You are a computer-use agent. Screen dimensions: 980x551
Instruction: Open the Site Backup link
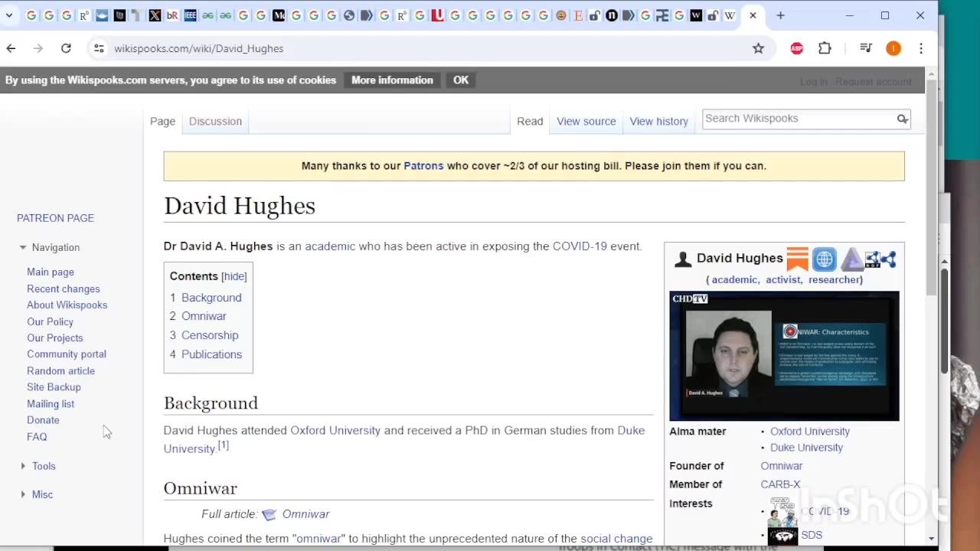[54, 387]
